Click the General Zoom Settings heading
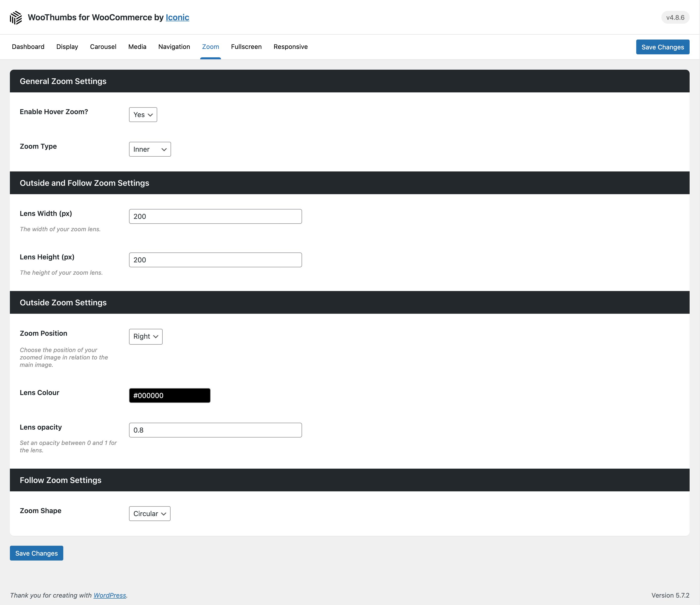 [63, 81]
